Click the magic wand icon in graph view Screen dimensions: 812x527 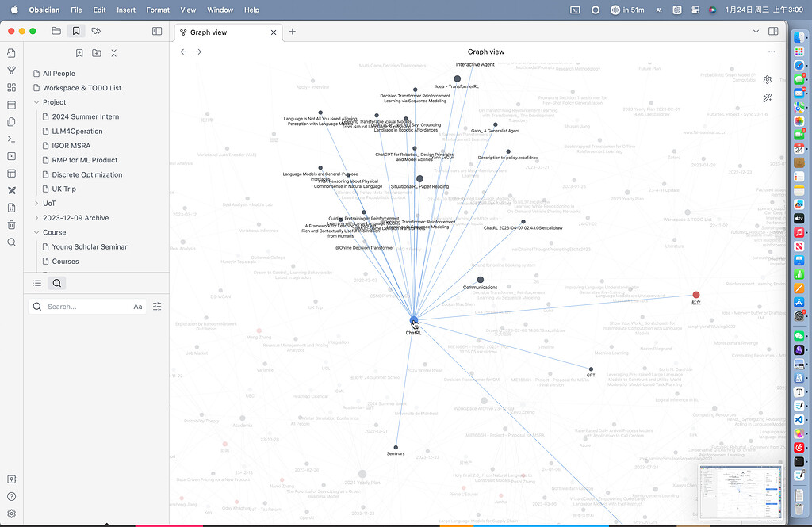pos(767,97)
